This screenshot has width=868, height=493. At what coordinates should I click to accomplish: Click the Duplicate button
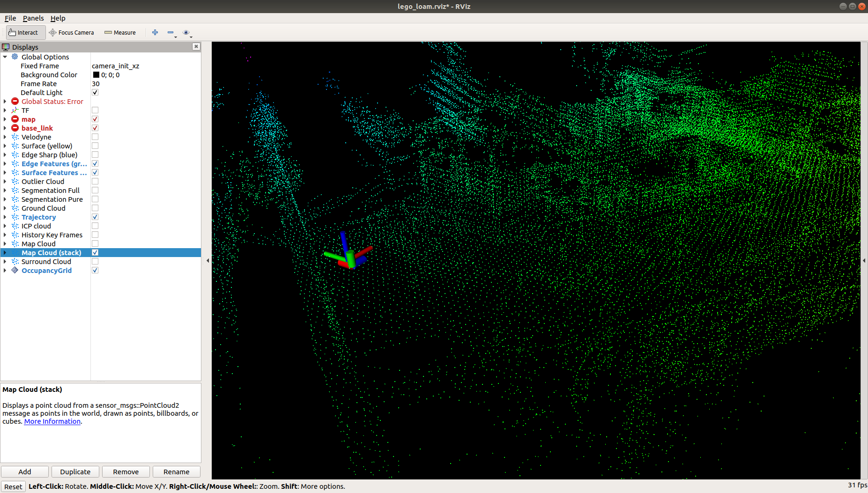click(75, 471)
